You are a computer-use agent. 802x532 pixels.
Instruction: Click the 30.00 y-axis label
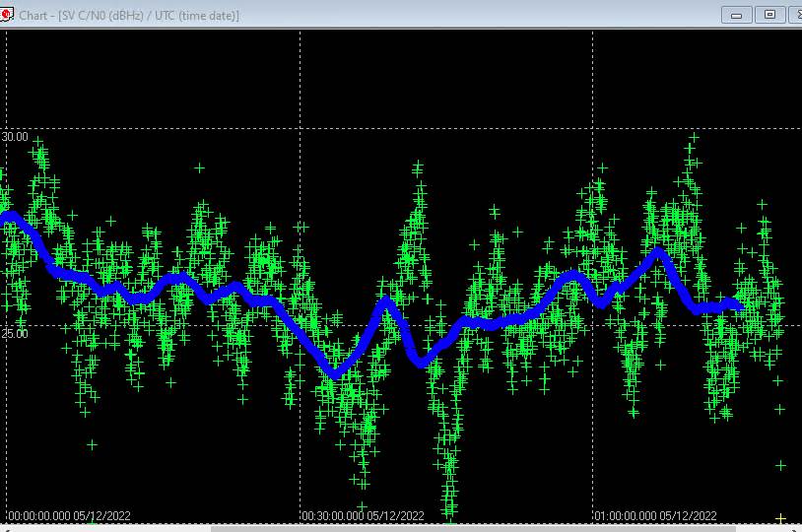click(x=16, y=137)
